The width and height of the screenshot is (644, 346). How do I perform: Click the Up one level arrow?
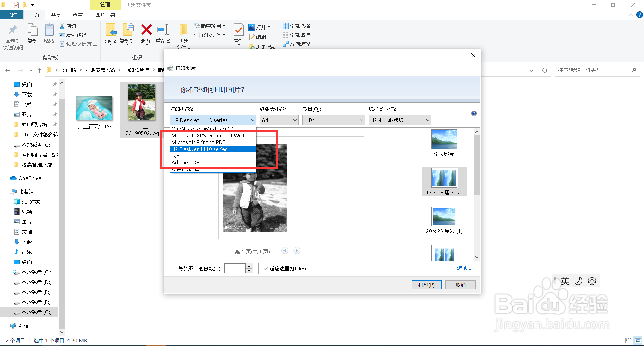point(40,70)
